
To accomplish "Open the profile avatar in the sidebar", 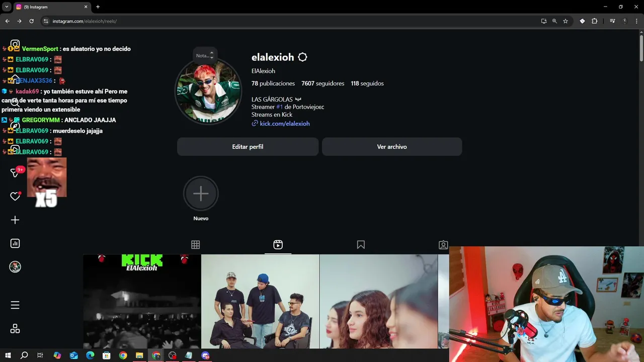I will (15, 267).
